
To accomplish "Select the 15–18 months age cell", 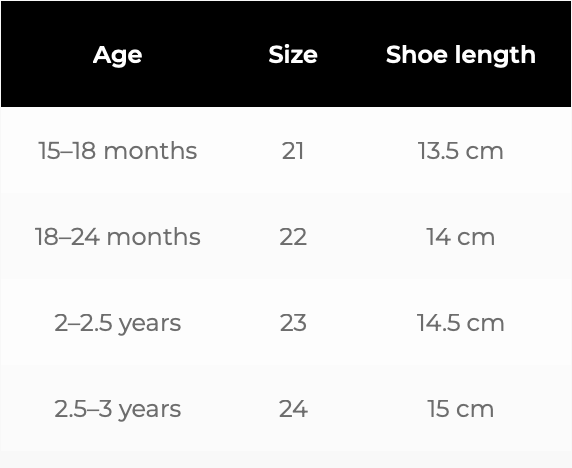I will coord(117,151).
